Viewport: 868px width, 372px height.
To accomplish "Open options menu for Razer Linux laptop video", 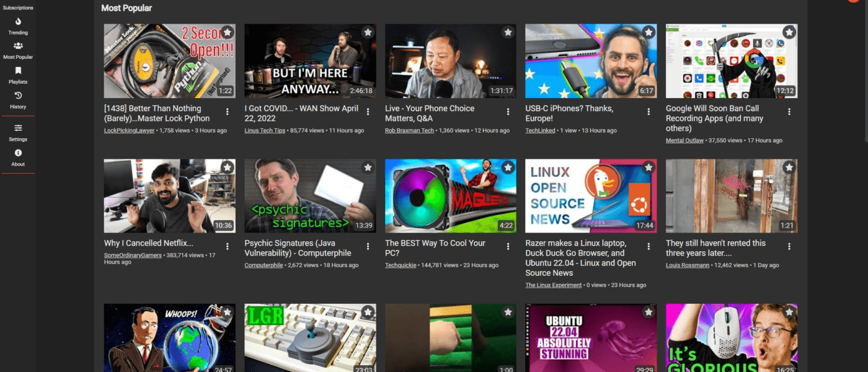I will click(x=649, y=246).
